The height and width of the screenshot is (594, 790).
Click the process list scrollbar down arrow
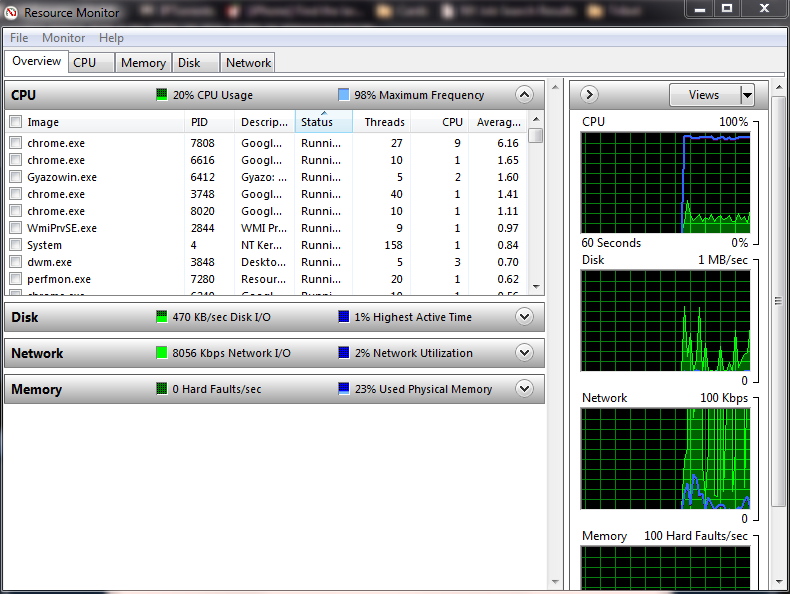click(x=536, y=287)
